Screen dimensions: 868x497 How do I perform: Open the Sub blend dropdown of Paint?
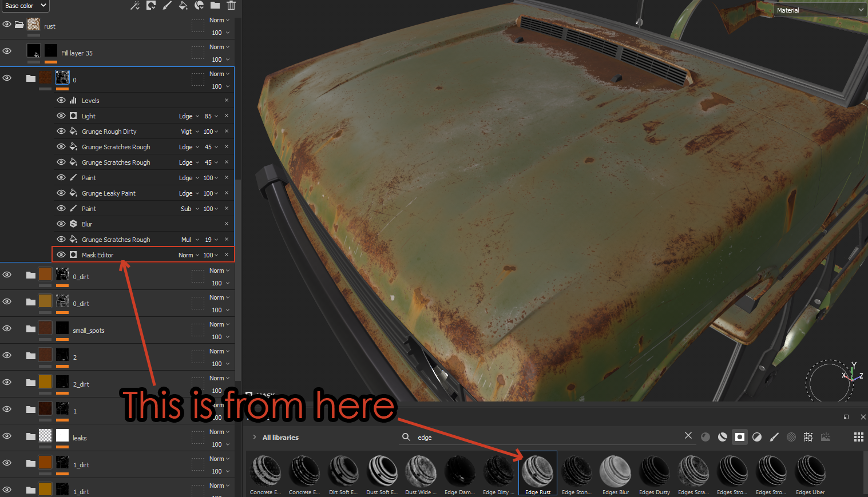point(189,209)
